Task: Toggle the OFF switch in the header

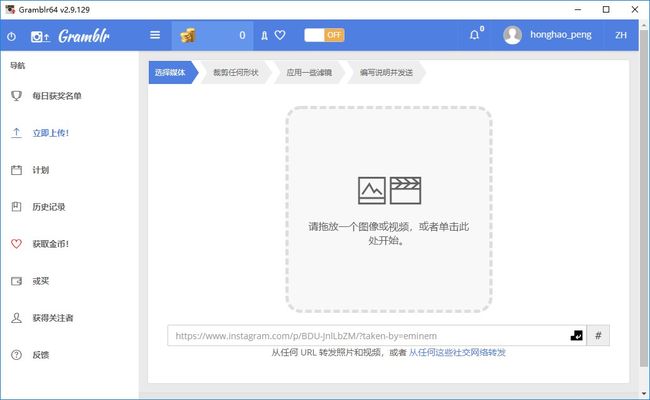Action: coord(324,35)
